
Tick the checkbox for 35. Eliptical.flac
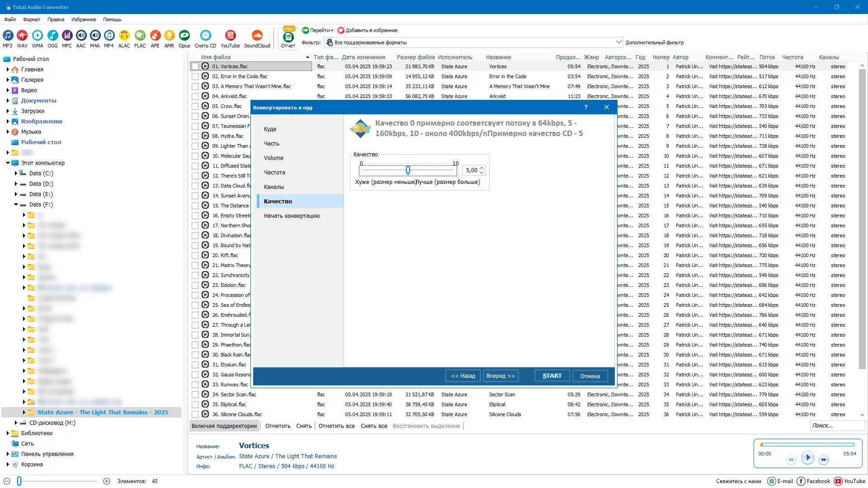tap(195, 404)
